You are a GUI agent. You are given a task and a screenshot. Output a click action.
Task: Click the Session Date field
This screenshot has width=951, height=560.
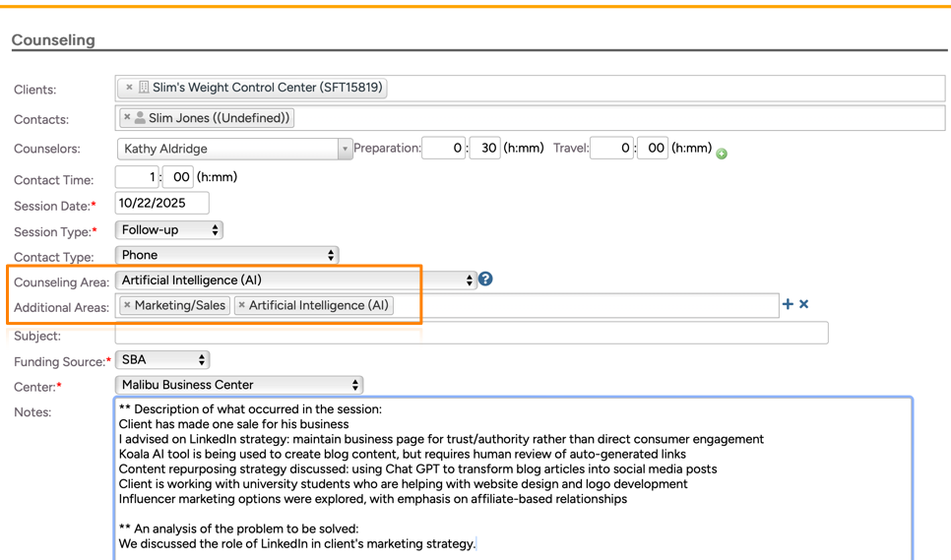click(x=161, y=203)
